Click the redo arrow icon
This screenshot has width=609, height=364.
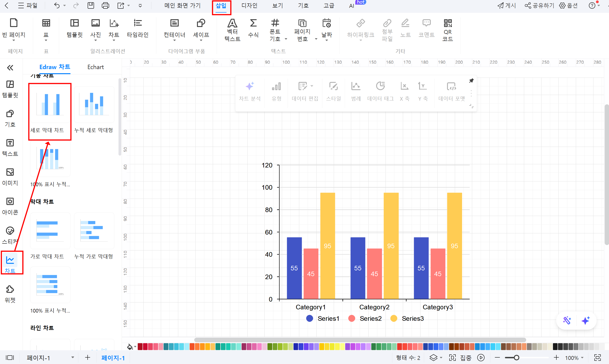(x=76, y=5)
